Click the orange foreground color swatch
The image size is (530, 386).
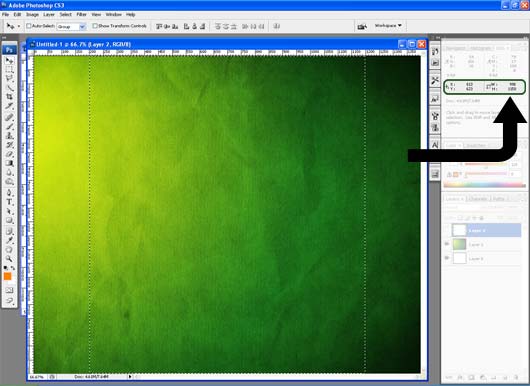click(x=7, y=276)
